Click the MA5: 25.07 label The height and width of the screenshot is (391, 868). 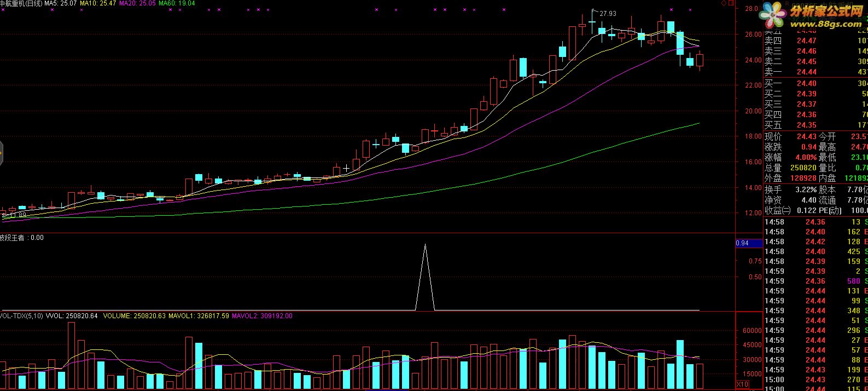pos(60,3)
